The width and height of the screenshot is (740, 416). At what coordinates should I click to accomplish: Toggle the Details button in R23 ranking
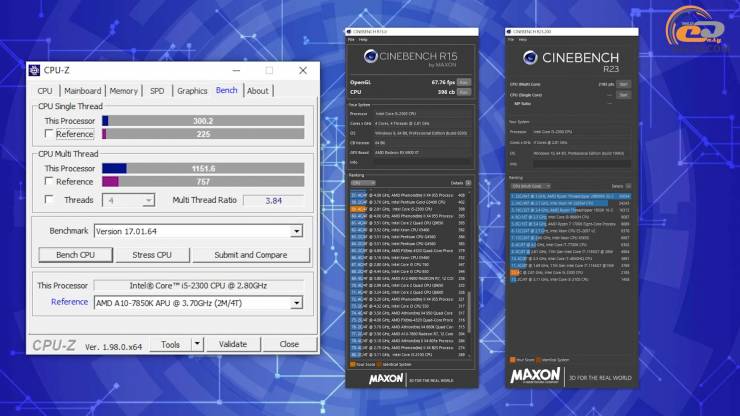pyautogui.click(x=628, y=186)
